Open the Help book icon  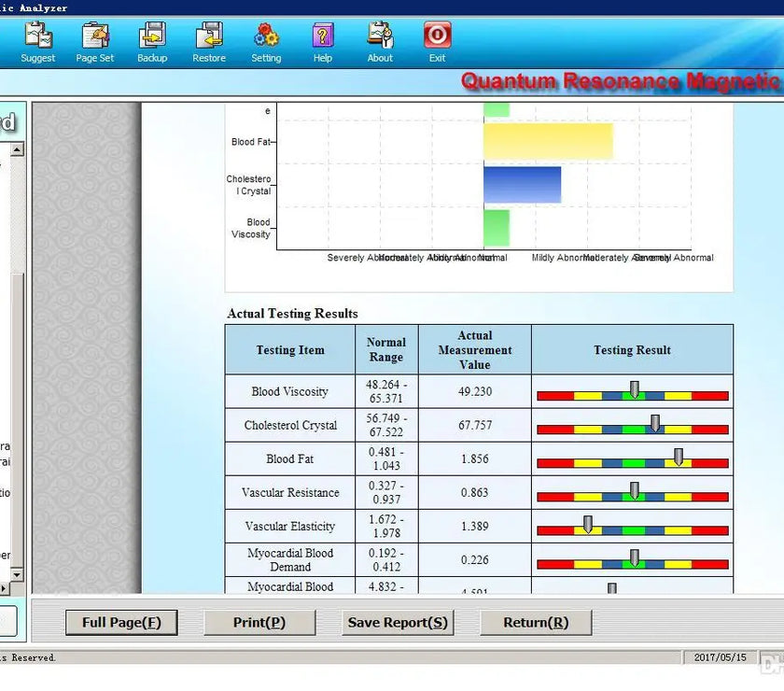click(323, 42)
